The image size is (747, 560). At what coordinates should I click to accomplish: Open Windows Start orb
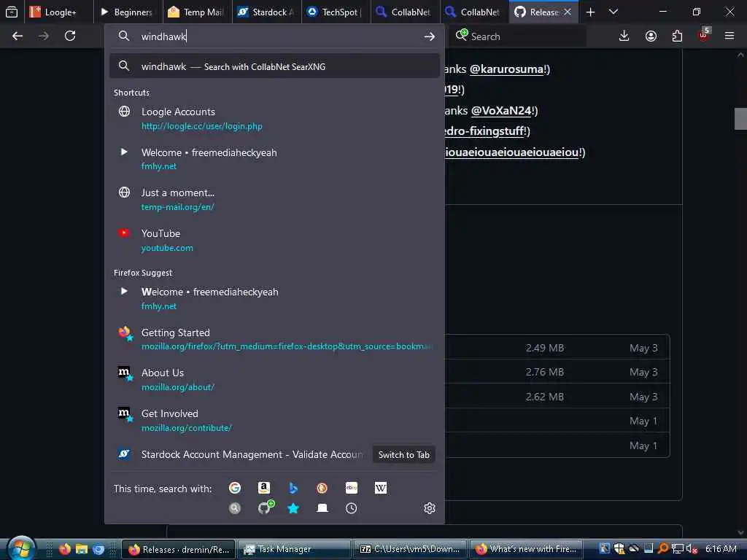click(21, 548)
